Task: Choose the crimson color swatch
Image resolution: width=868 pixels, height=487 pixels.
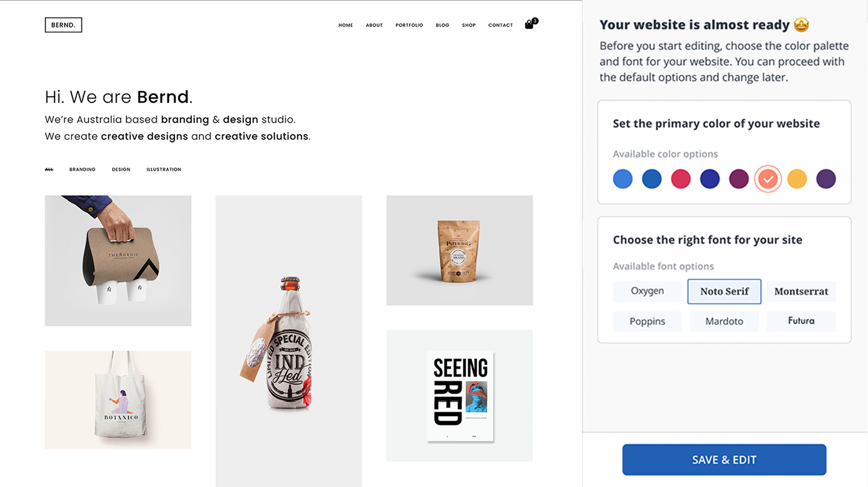Action: 681,179
